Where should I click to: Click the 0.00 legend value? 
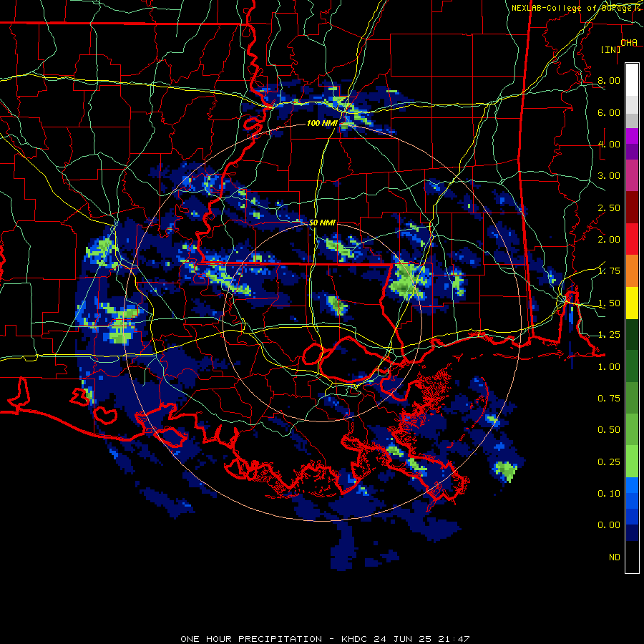pos(609,525)
